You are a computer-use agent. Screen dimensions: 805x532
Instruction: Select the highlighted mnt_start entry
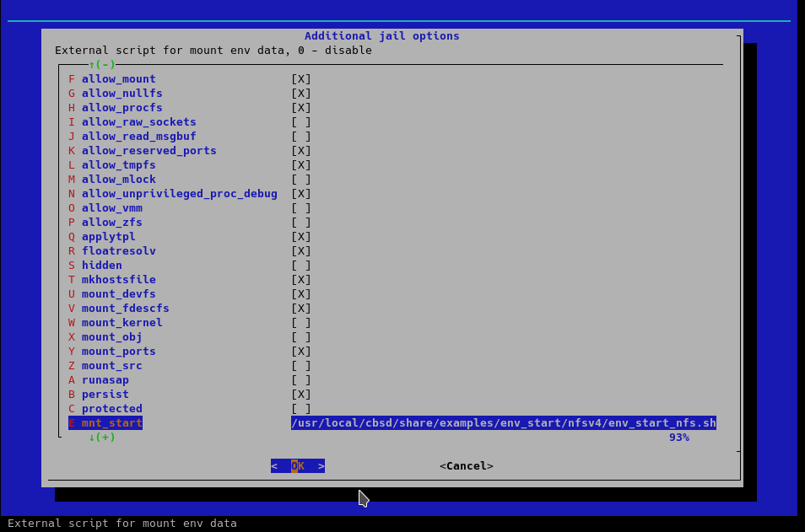click(105, 423)
